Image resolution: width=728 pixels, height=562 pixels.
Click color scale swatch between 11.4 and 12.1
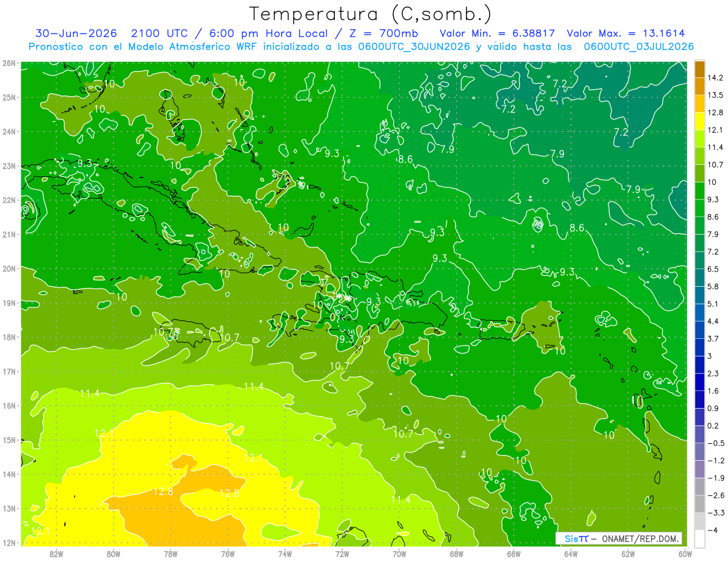(x=699, y=139)
